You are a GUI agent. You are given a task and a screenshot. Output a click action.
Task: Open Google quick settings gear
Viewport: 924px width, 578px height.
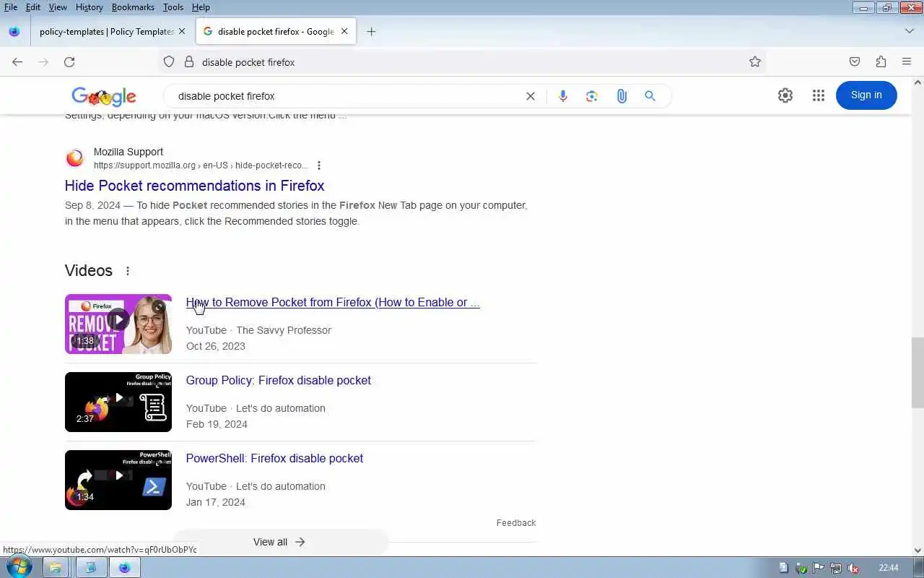pyautogui.click(x=785, y=95)
